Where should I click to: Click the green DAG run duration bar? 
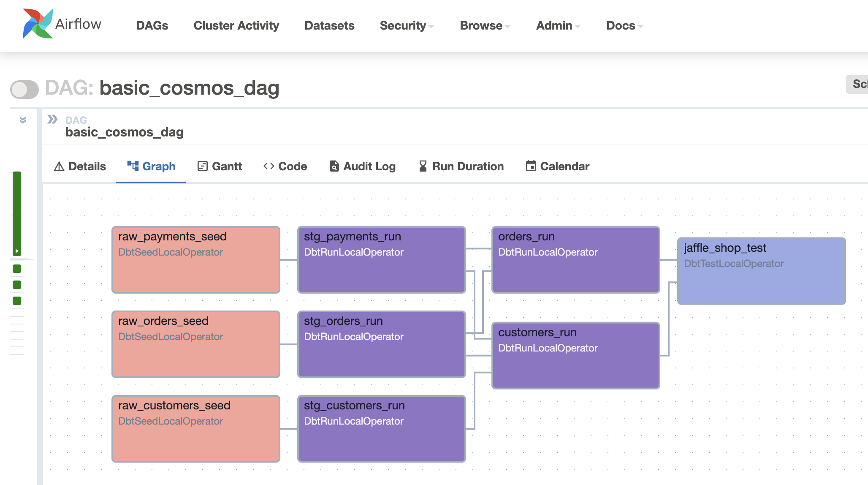coord(17,211)
